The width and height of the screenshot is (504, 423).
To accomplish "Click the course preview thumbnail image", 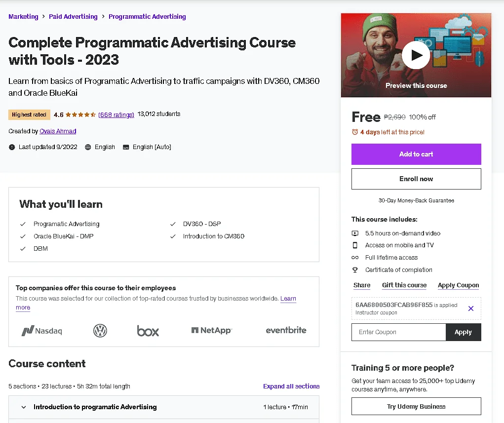I will click(416, 55).
